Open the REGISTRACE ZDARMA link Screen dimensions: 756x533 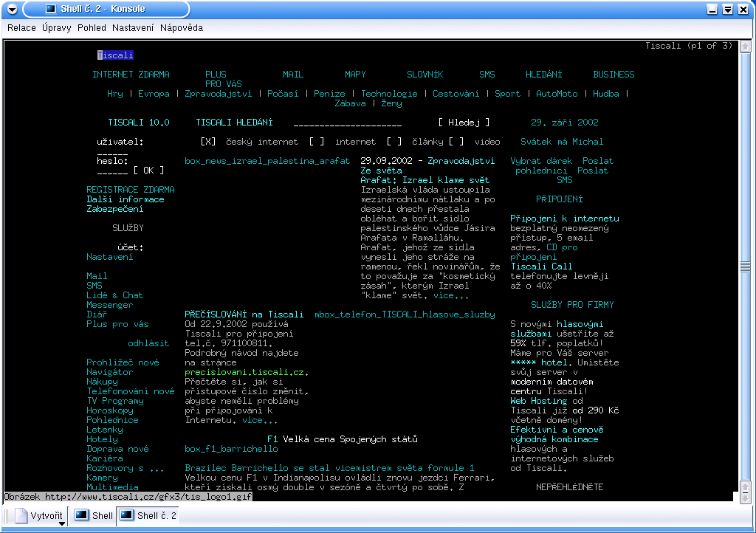pos(131,190)
